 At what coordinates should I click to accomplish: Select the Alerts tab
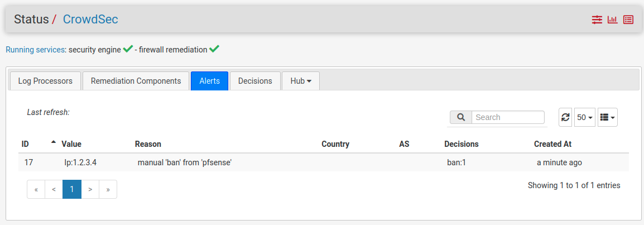click(209, 81)
